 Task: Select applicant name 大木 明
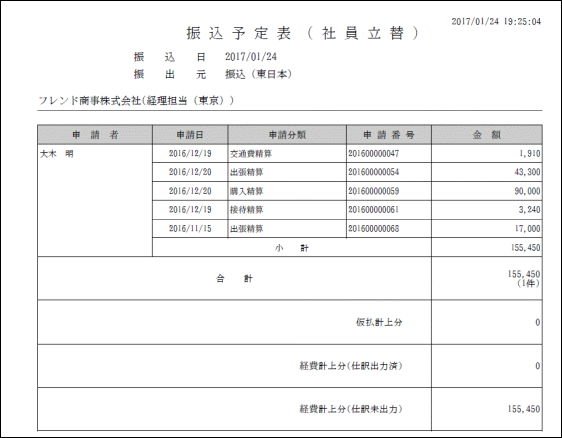tap(57, 154)
